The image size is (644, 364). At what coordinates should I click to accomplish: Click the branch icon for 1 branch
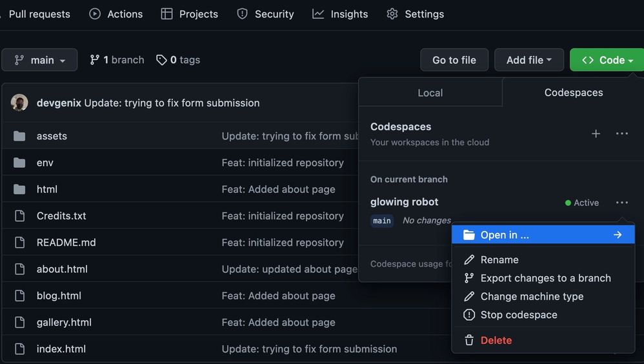(95, 60)
